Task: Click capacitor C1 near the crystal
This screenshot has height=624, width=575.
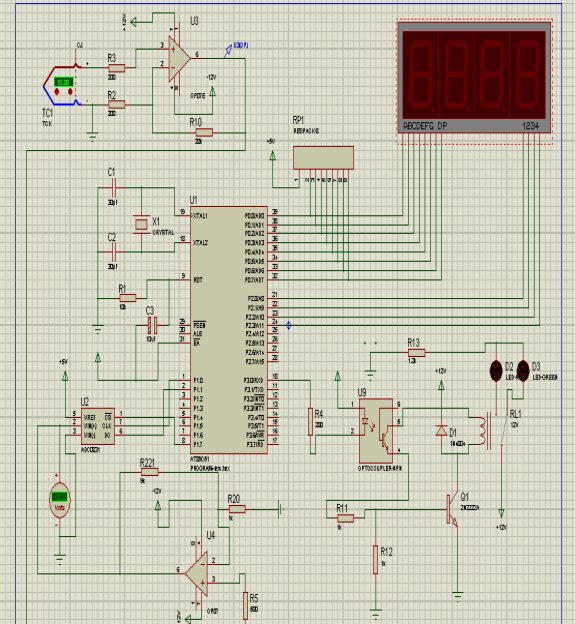Action: click(113, 187)
